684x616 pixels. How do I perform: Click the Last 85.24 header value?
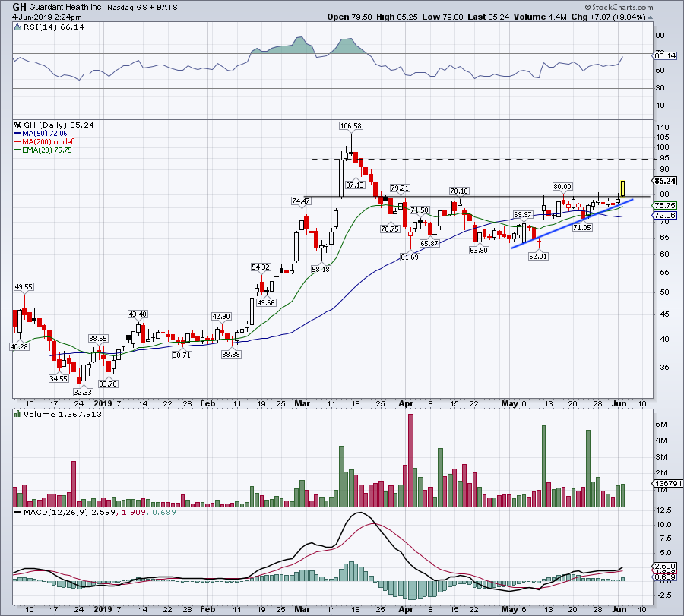coord(489,17)
